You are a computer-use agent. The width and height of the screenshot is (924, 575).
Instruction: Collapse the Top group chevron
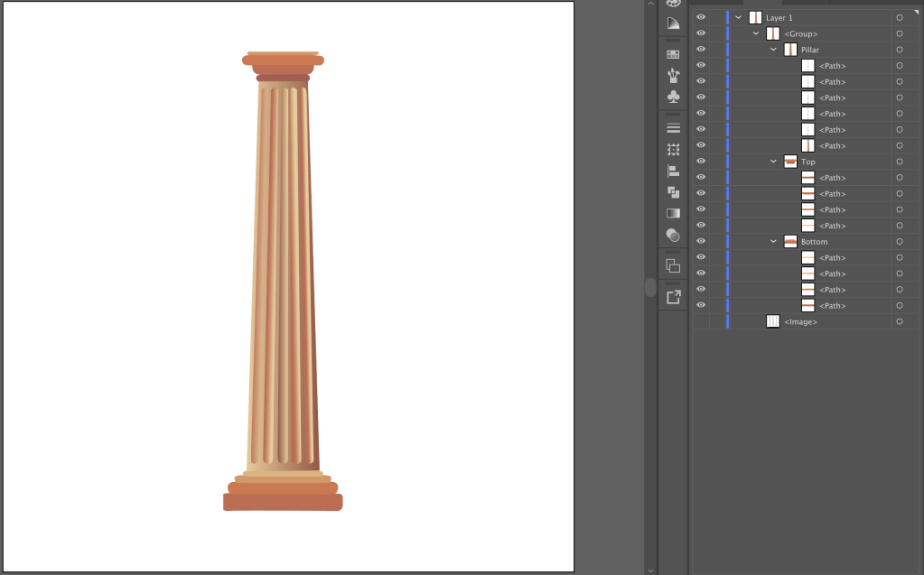773,162
